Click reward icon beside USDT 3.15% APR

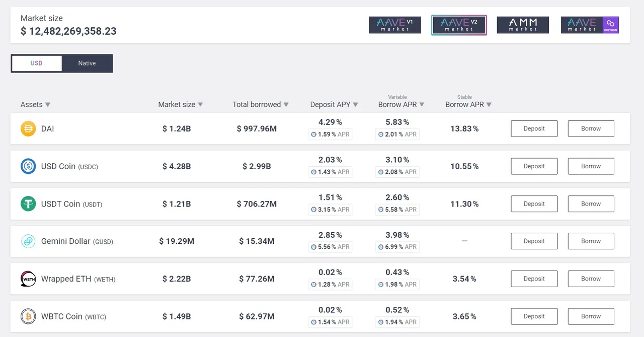click(314, 210)
